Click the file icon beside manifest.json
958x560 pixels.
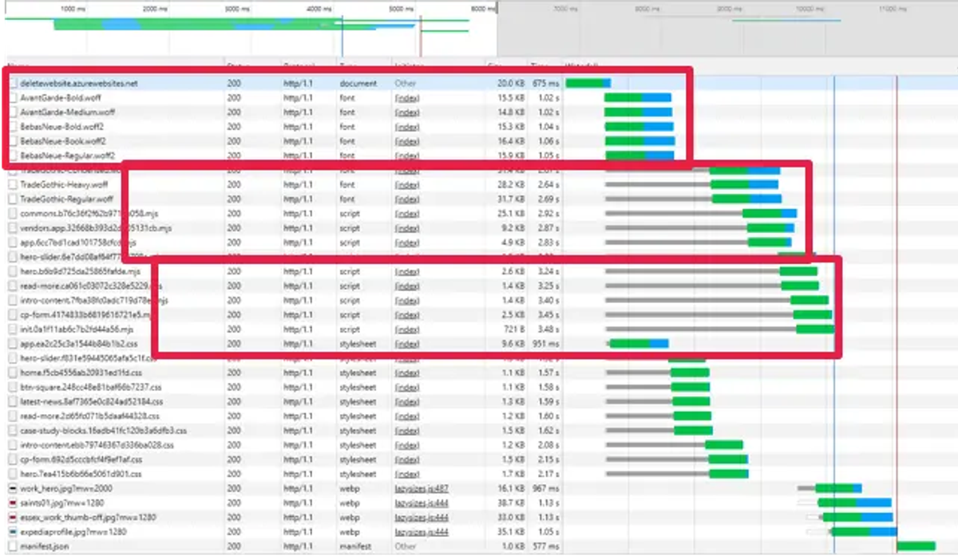tap(12, 546)
